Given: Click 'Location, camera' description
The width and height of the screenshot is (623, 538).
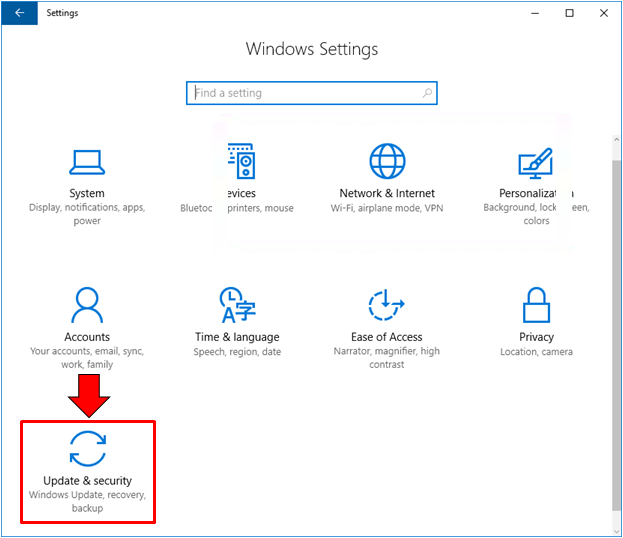Looking at the screenshot, I should tap(536, 352).
